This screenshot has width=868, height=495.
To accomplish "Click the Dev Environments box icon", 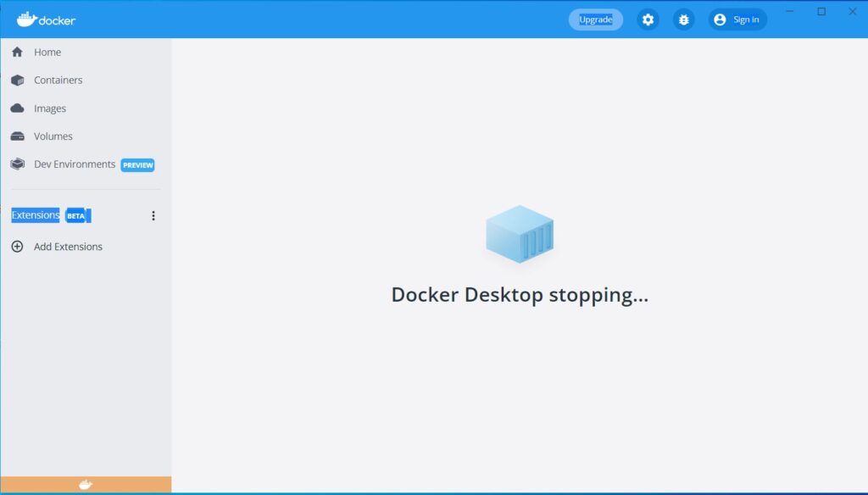I will coord(17,164).
